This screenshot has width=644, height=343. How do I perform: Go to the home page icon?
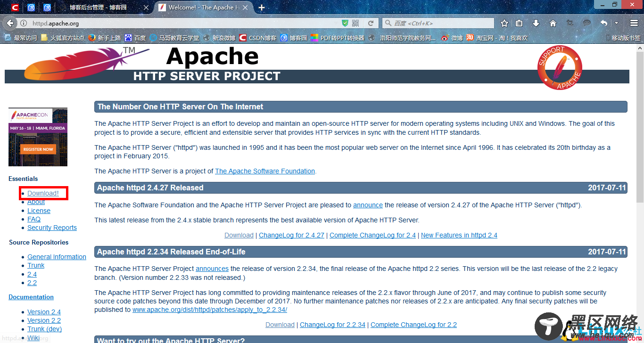(553, 23)
